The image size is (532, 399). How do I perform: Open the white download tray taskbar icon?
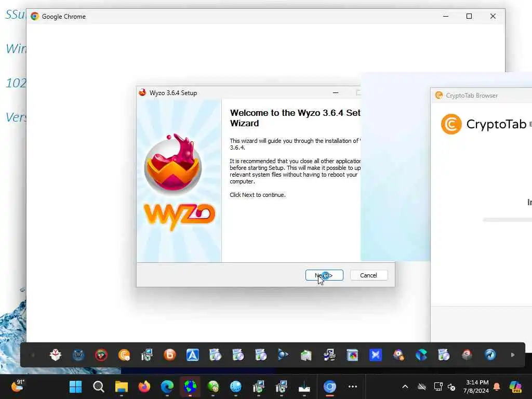(x=304, y=387)
